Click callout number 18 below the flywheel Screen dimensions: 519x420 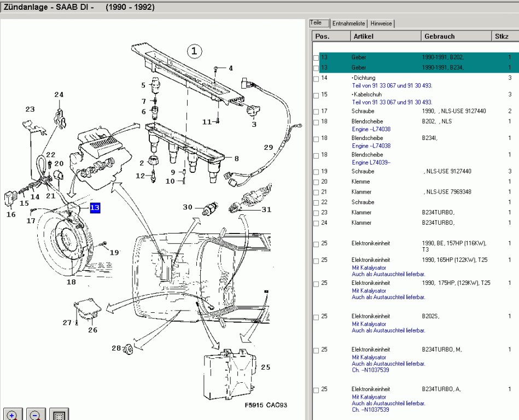coord(71,282)
